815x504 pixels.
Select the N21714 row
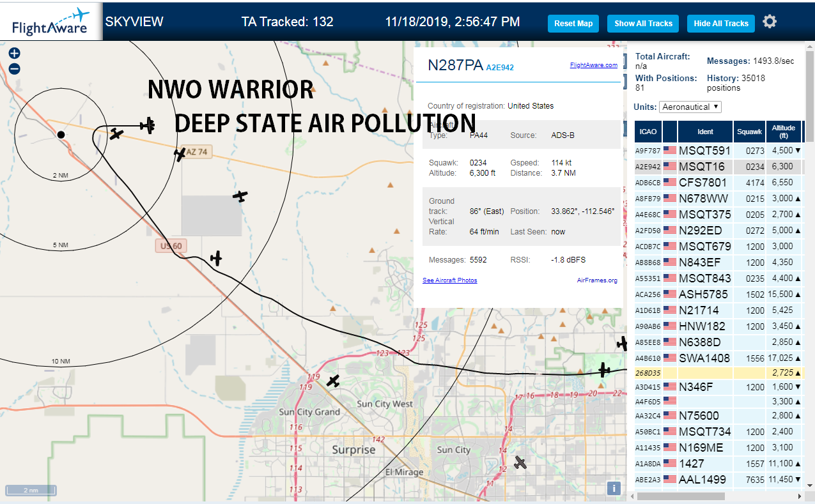point(718,310)
